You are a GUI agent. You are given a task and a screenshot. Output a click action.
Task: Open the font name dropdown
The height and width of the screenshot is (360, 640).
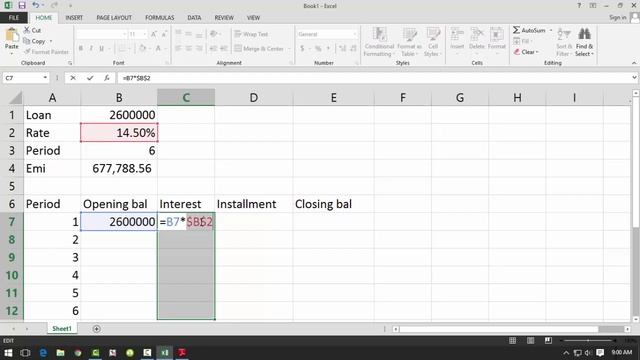124,34
